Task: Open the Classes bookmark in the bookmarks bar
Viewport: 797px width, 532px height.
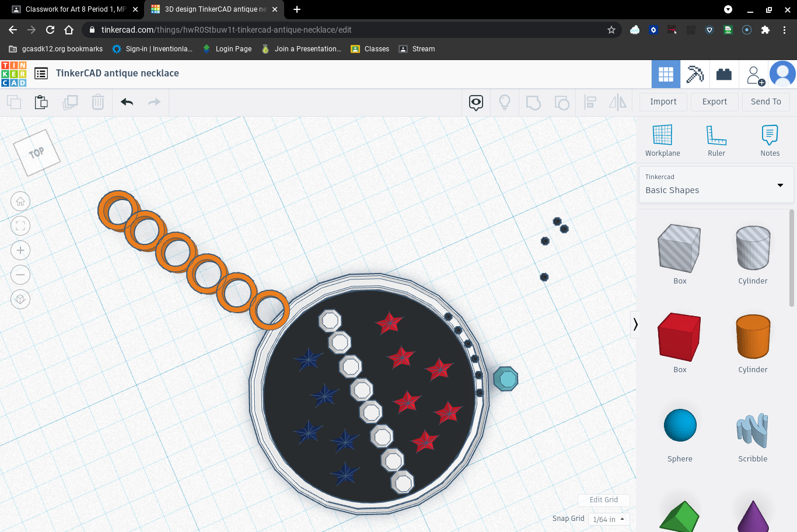Action: 376,49
